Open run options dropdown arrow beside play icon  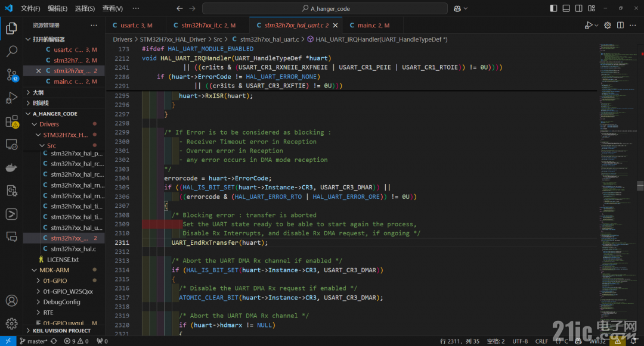click(x=596, y=26)
